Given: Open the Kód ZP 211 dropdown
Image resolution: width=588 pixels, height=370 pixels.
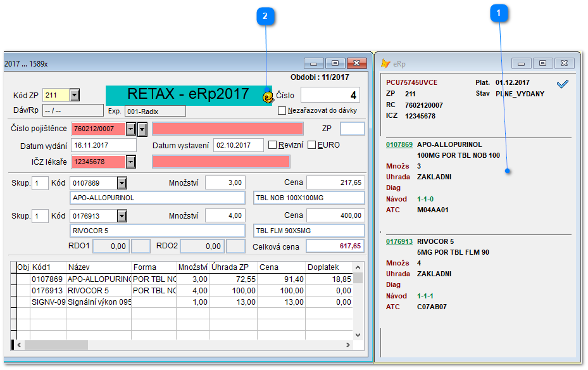Looking at the screenshot, I should pyautogui.click(x=75, y=95).
